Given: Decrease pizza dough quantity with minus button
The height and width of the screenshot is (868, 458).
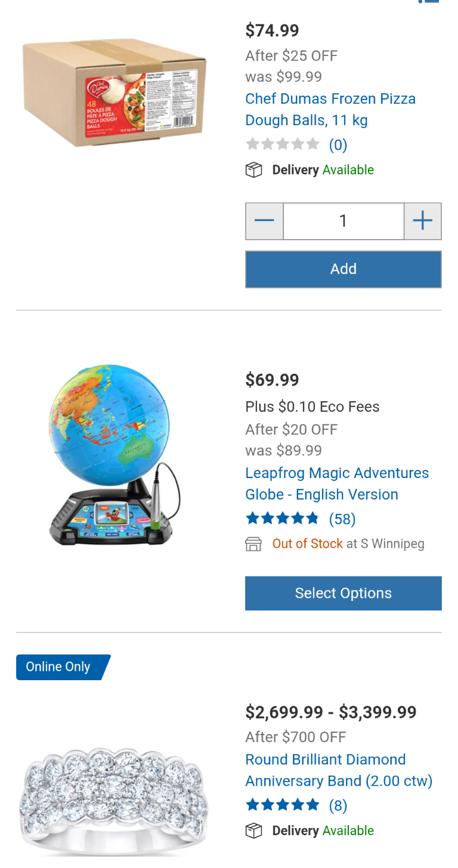Looking at the screenshot, I should pyautogui.click(x=264, y=221).
